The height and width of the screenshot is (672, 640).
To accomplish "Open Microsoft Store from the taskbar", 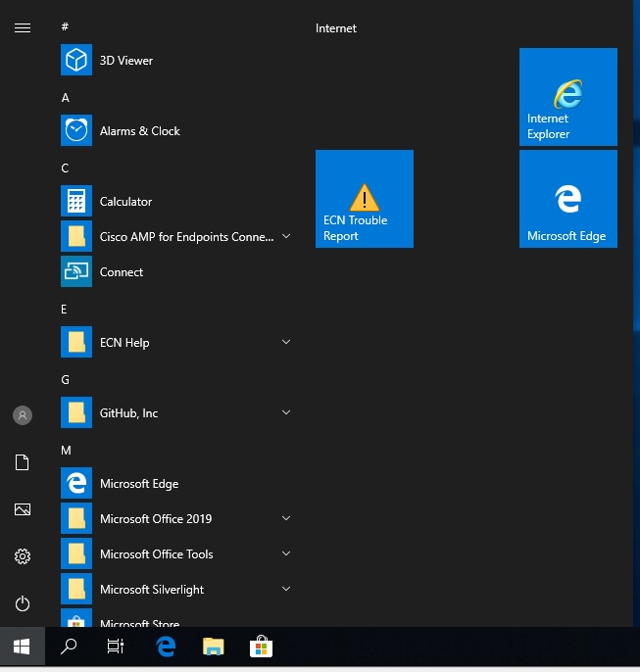I will (x=261, y=647).
